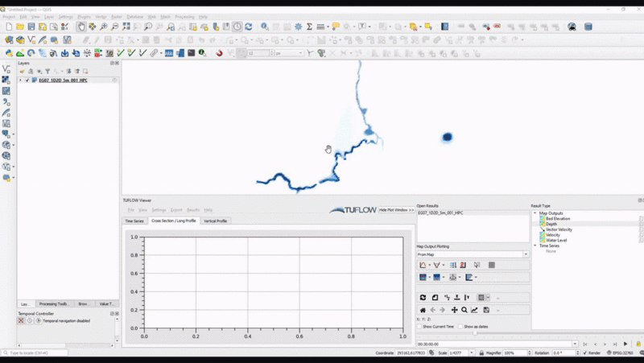Viewport: 644px width, 363px height.
Task: Toggle the Render checkbox in status bar
Action: pyautogui.click(x=585, y=353)
